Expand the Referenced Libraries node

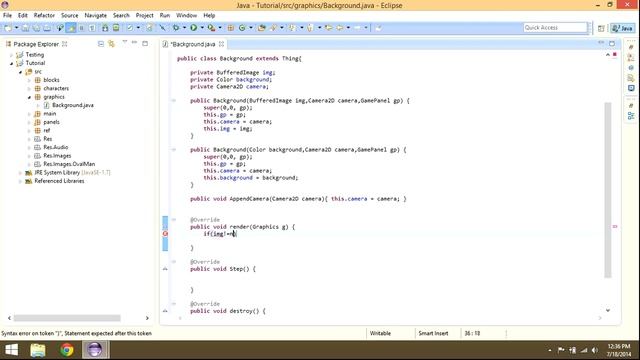point(20,181)
